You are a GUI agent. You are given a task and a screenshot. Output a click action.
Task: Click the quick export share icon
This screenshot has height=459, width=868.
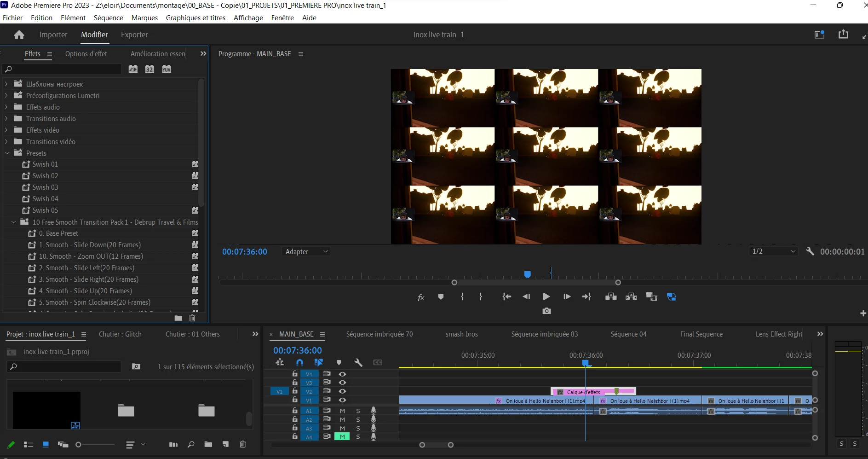[x=843, y=35]
